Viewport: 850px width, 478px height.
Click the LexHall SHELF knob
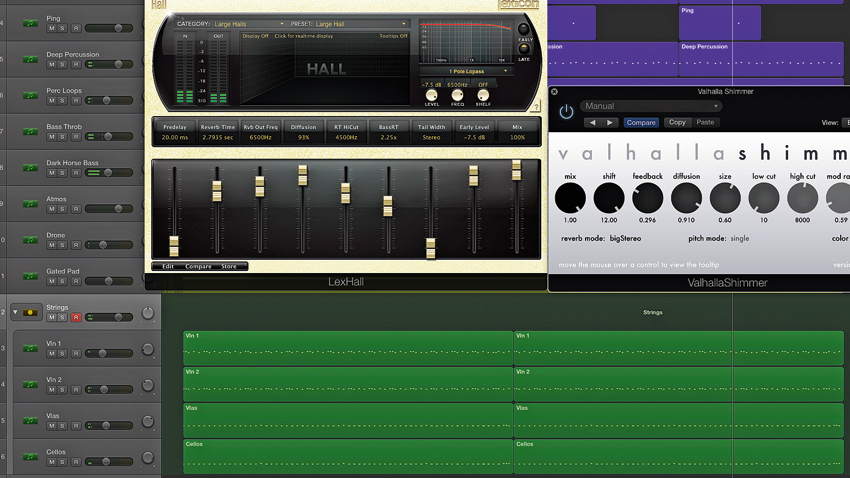[x=483, y=95]
